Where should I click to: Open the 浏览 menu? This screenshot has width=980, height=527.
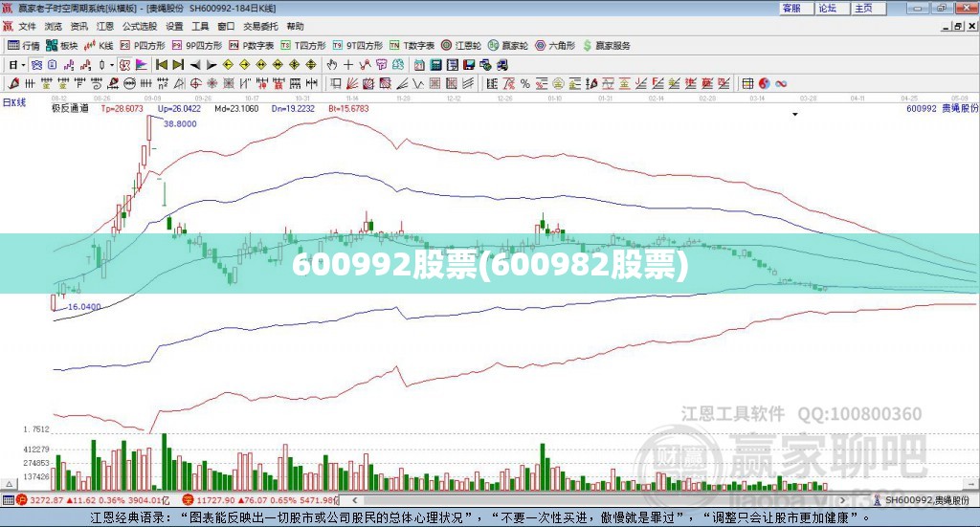point(54,26)
